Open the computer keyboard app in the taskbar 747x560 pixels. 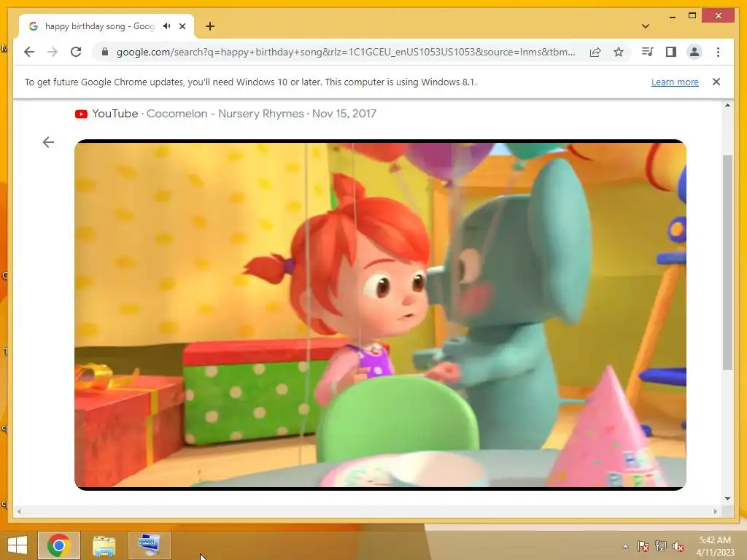click(149, 545)
